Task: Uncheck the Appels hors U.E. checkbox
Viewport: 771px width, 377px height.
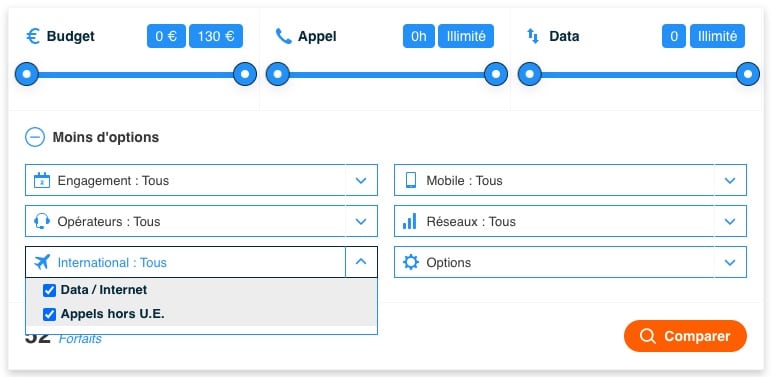Action: click(49, 315)
